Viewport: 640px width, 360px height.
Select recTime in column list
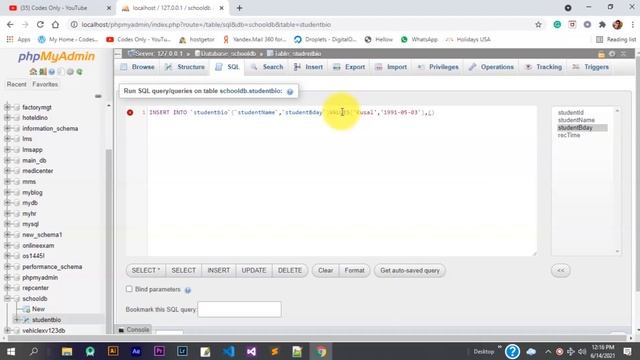(x=569, y=135)
